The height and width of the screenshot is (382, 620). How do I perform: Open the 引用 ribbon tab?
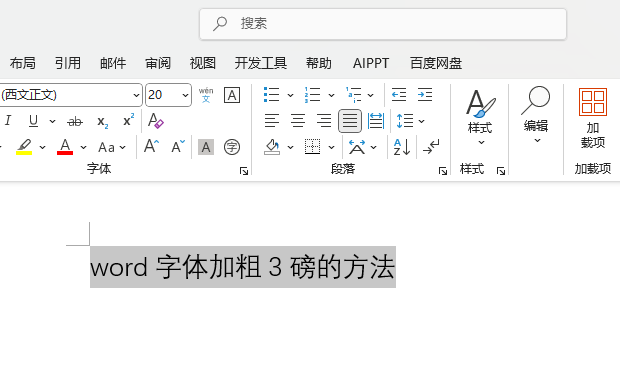tap(68, 63)
